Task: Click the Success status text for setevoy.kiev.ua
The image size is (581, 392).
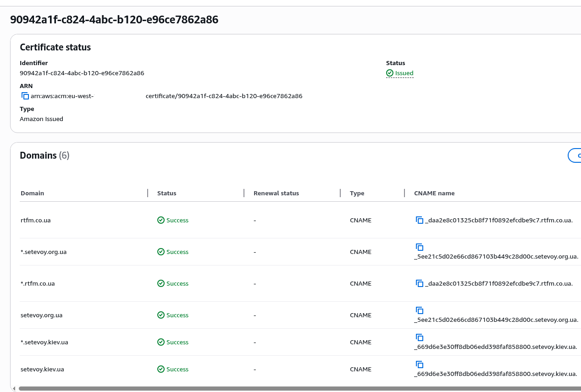Action: (x=177, y=369)
